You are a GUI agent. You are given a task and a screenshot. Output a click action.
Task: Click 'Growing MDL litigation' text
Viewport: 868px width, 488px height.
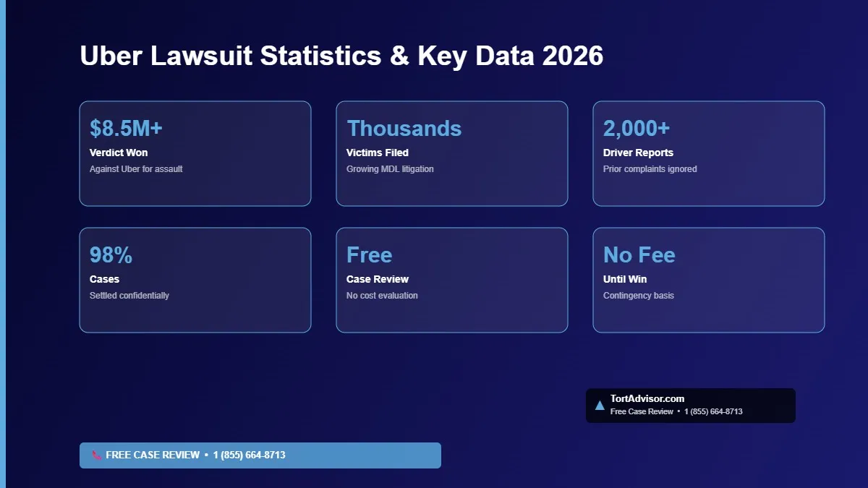tap(390, 169)
